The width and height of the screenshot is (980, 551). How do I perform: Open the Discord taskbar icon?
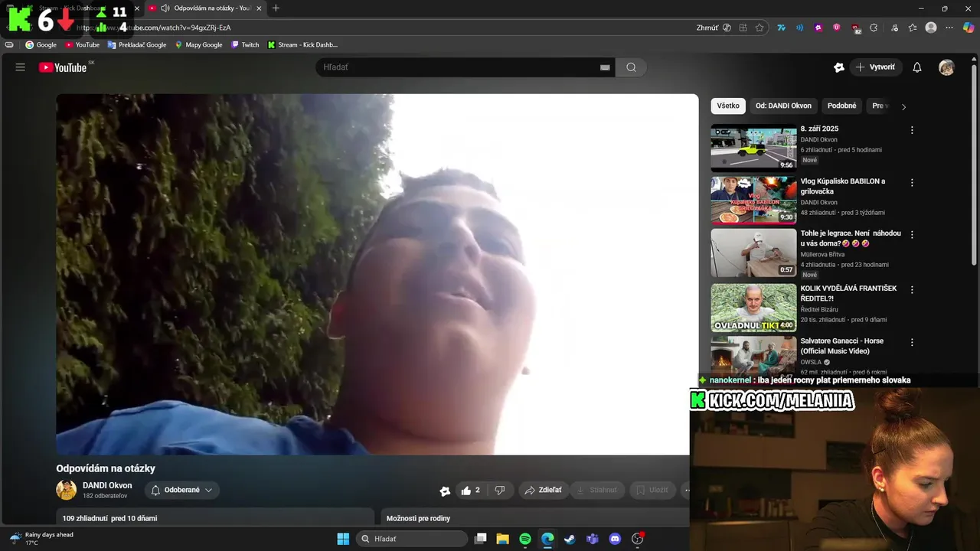click(615, 539)
